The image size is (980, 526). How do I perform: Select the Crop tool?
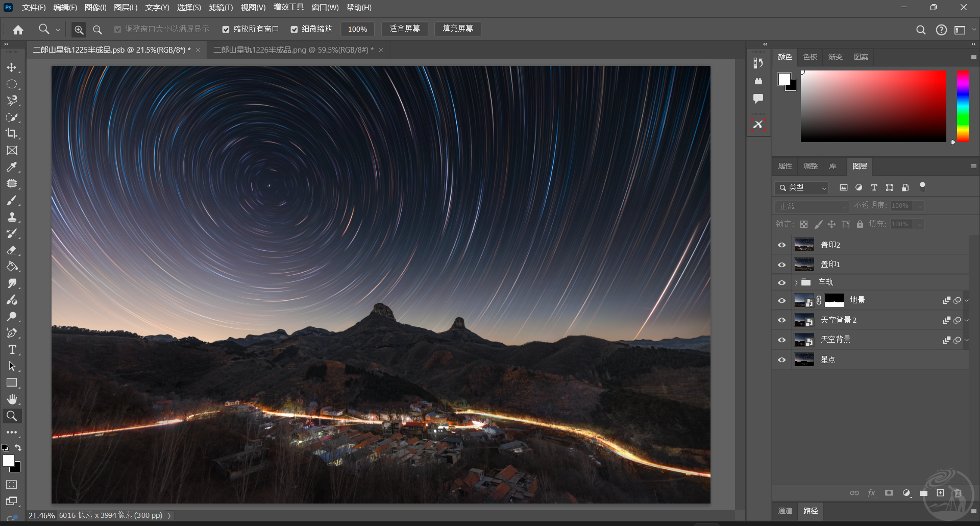tap(12, 134)
